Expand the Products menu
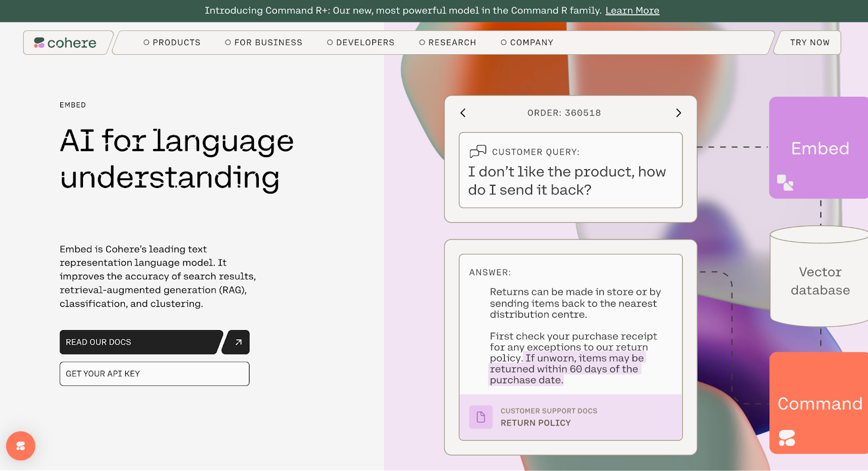This screenshot has height=471, width=868. tap(172, 42)
